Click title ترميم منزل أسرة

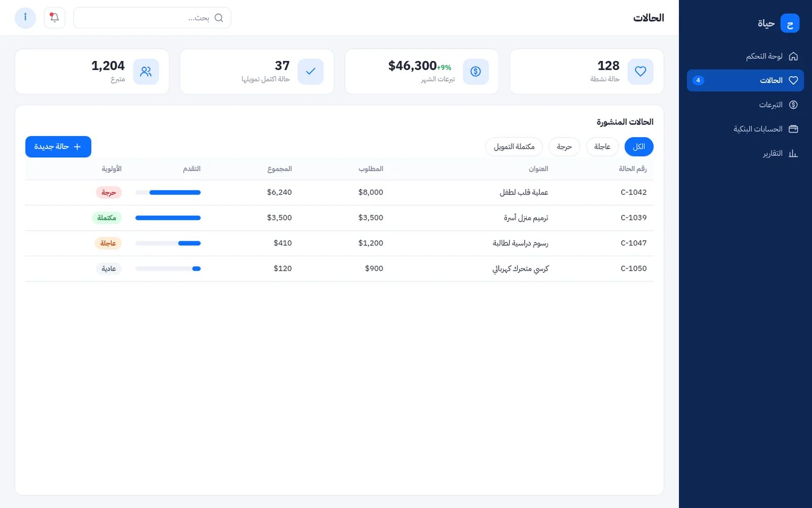[526, 218]
